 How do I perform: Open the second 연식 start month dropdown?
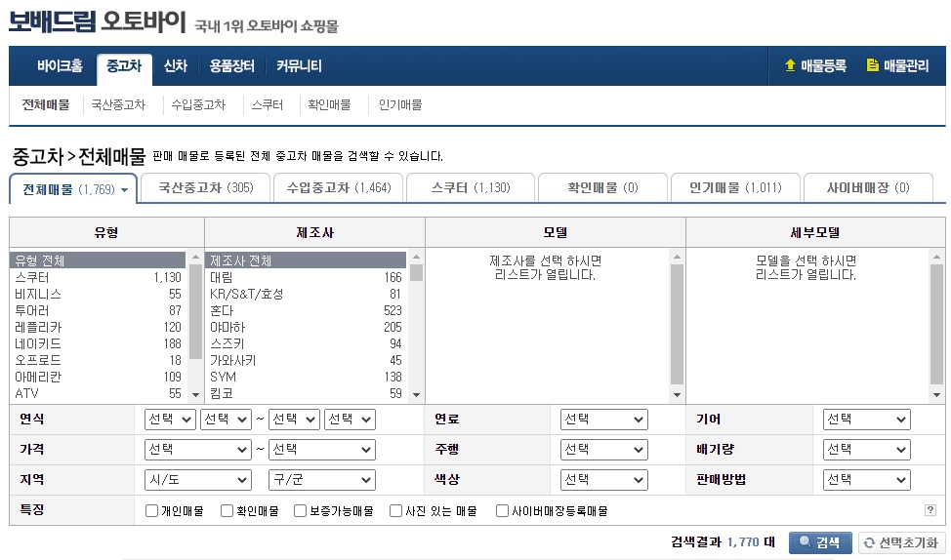226,420
